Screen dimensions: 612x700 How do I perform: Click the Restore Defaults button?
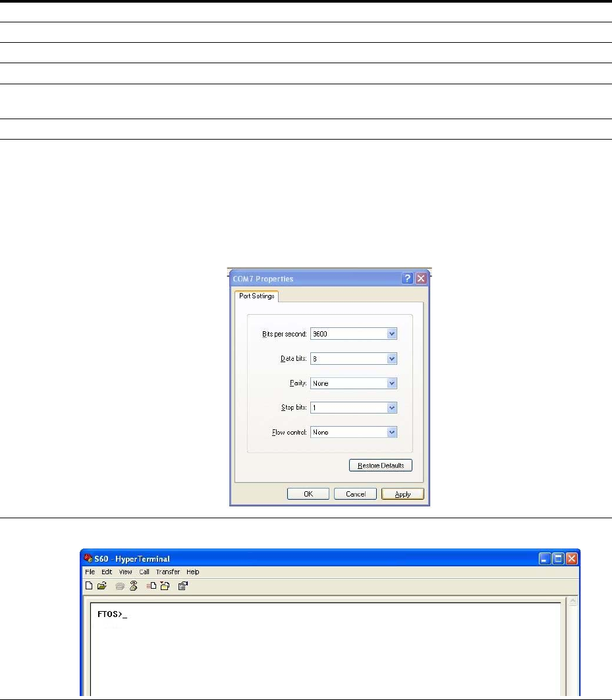click(x=381, y=465)
